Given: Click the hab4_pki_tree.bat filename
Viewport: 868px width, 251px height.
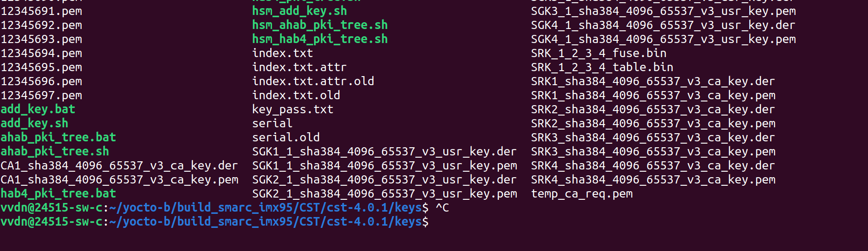Looking at the screenshot, I should (x=58, y=193).
